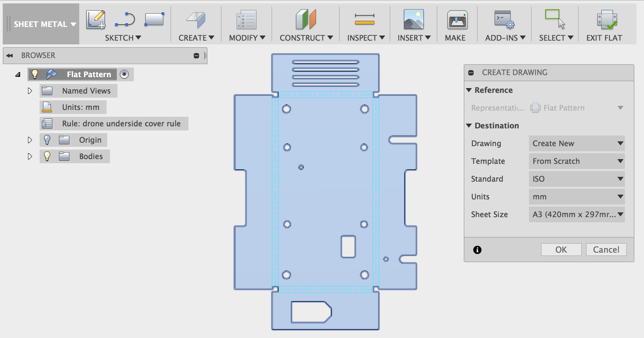
Task: Activate the Flat Pattern radio button
Action: [x=125, y=74]
